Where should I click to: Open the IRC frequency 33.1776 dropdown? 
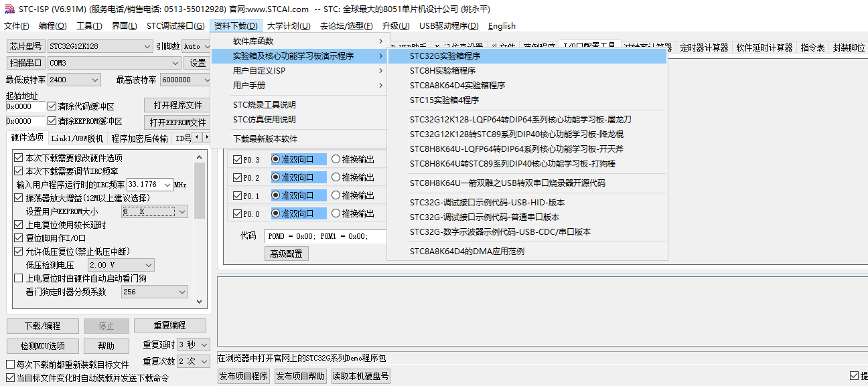[x=149, y=185]
